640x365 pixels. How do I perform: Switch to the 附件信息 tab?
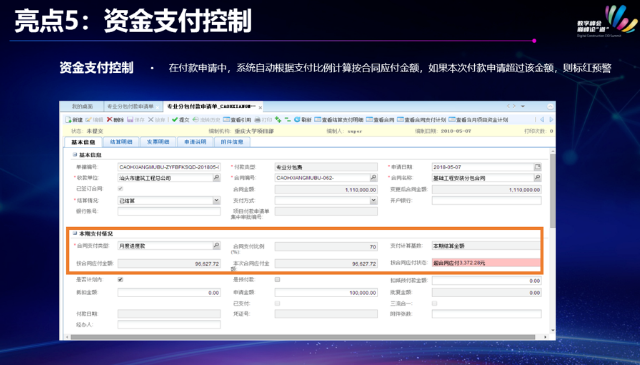232,142
